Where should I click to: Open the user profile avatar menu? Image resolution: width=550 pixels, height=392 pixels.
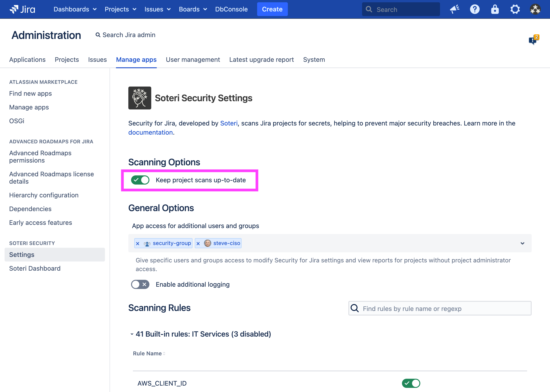point(535,9)
